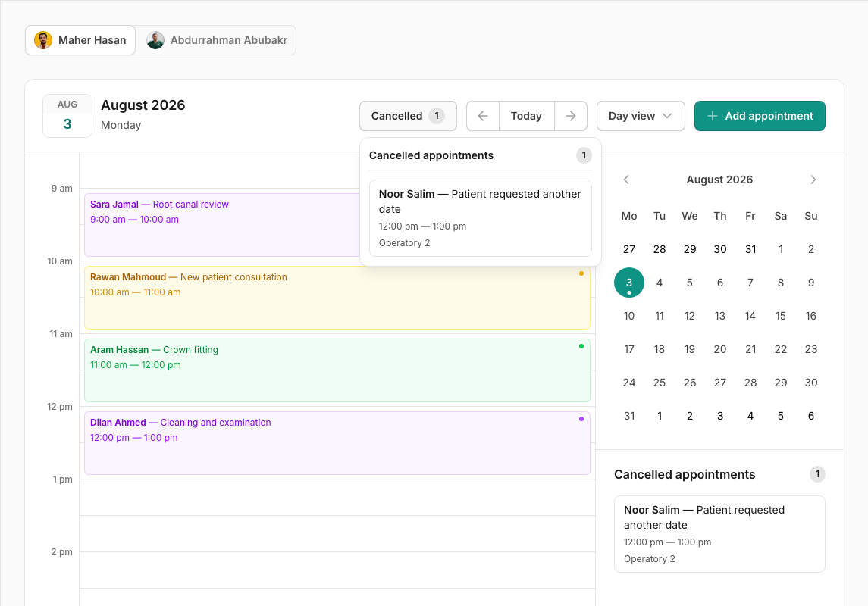Show next month in mini calendar
This screenshot has height=606, width=868.
(x=813, y=180)
